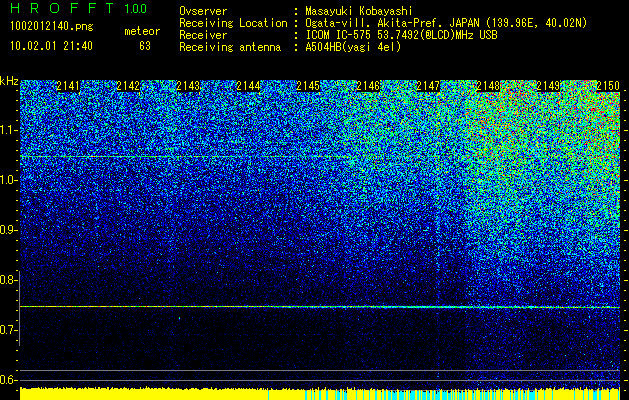The image size is (629, 400).
Task: Click the 2146 time marker
Action: pyautogui.click(x=368, y=86)
